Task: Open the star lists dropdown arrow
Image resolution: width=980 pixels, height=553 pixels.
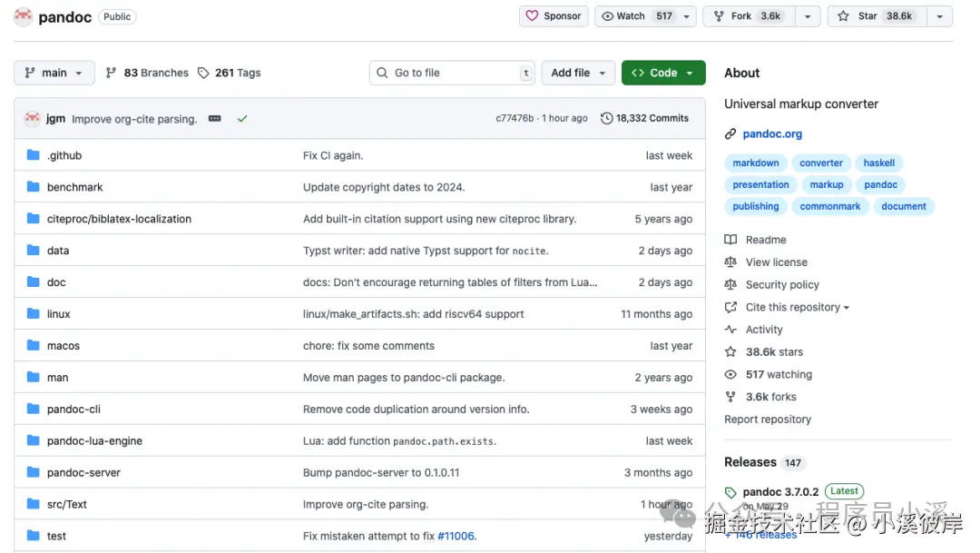Action: click(939, 16)
